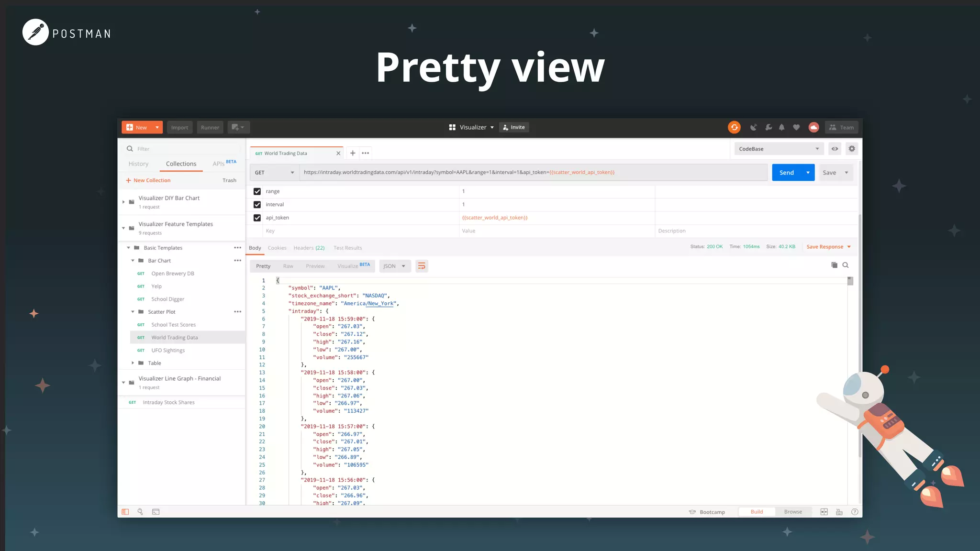Open search in response body
Screen dimensions: 980x551
click(846, 265)
